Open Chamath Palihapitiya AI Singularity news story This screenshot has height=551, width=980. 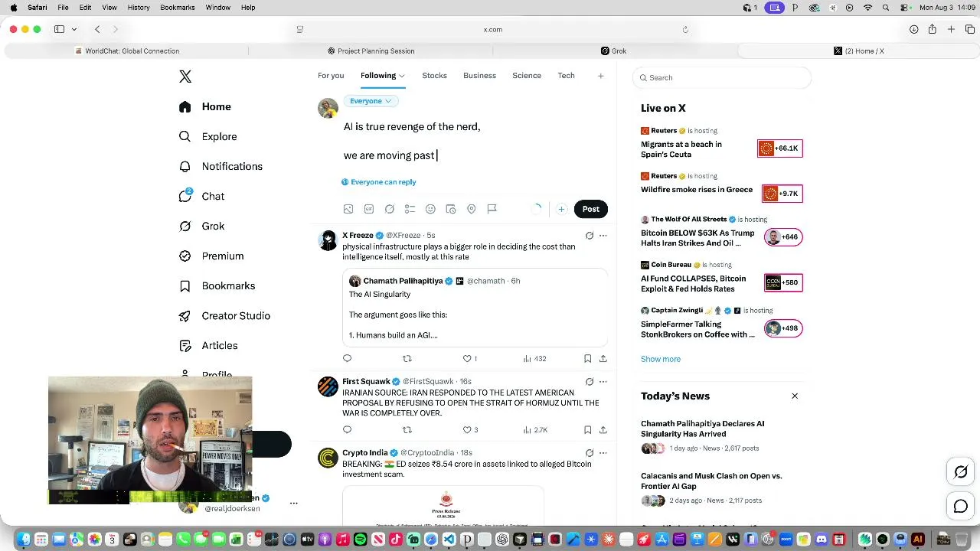721,435
